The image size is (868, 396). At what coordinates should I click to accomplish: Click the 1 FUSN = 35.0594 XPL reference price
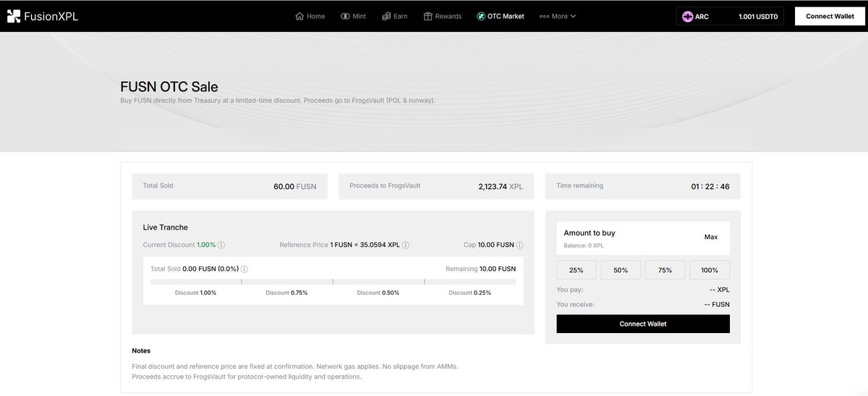[x=365, y=245]
